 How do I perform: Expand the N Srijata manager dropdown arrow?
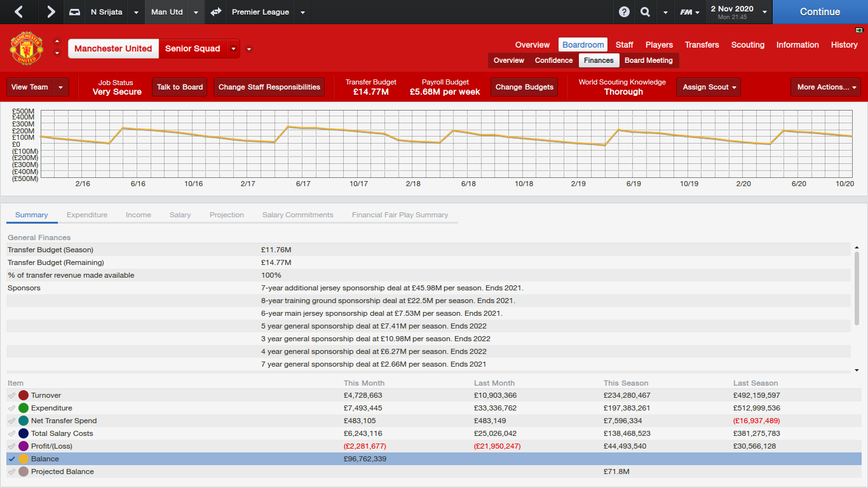(x=136, y=12)
